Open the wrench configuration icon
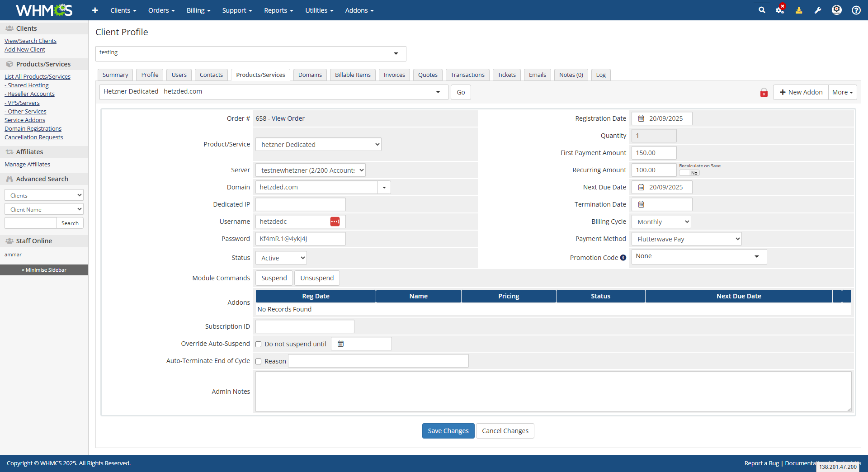This screenshot has height=472, width=868. click(818, 10)
